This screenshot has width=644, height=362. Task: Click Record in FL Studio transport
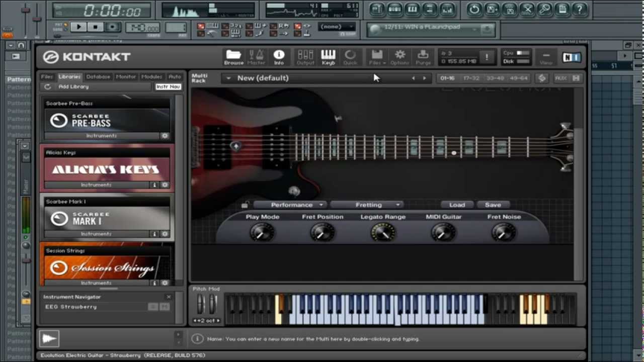(x=113, y=27)
